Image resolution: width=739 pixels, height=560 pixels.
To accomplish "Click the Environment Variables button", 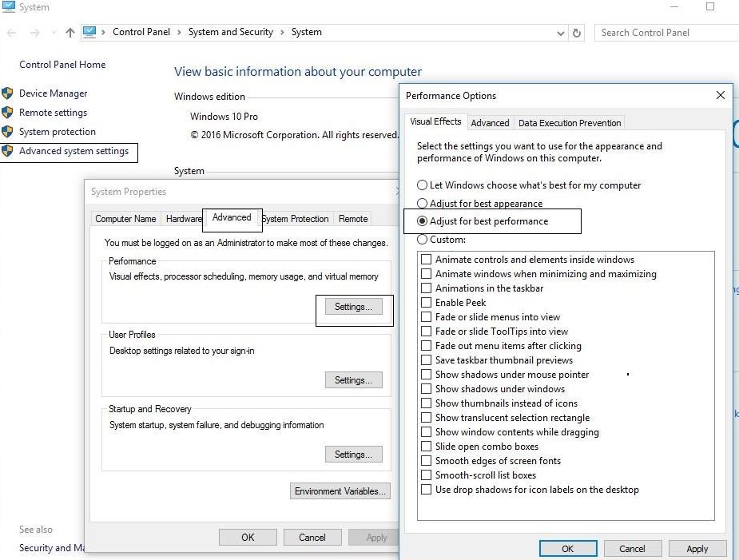I will click(341, 491).
